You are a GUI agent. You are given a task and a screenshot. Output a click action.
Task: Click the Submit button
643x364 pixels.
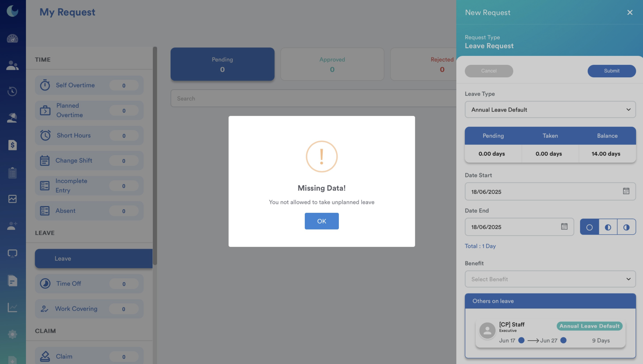612,71
